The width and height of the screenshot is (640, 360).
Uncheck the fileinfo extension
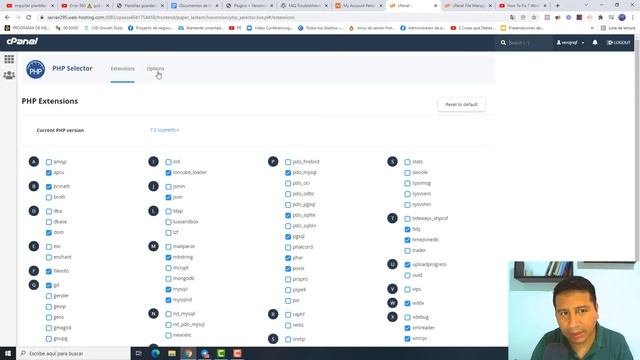point(49,271)
